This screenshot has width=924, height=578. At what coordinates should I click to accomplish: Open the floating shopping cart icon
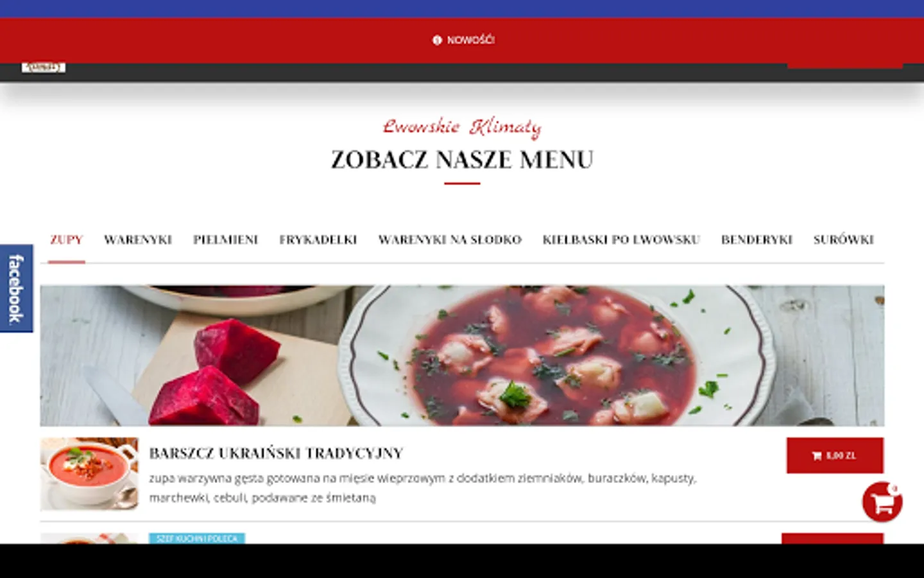pyautogui.click(x=882, y=502)
